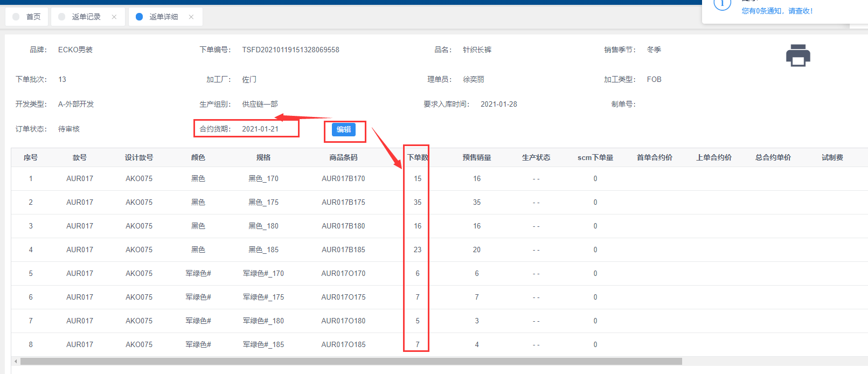Close the 返单详细 tab
Screen dimensions: 868x374
[191, 17]
